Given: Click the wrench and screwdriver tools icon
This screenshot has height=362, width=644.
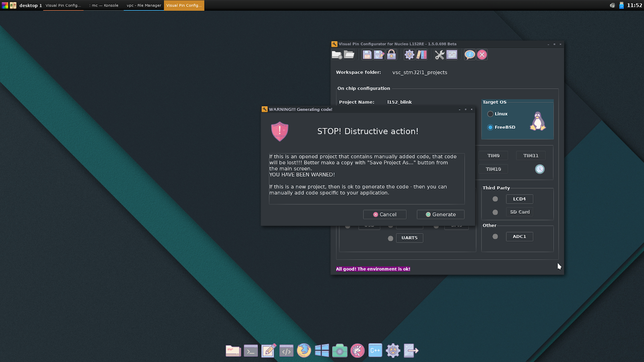Looking at the screenshot, I should coord(440,55).
